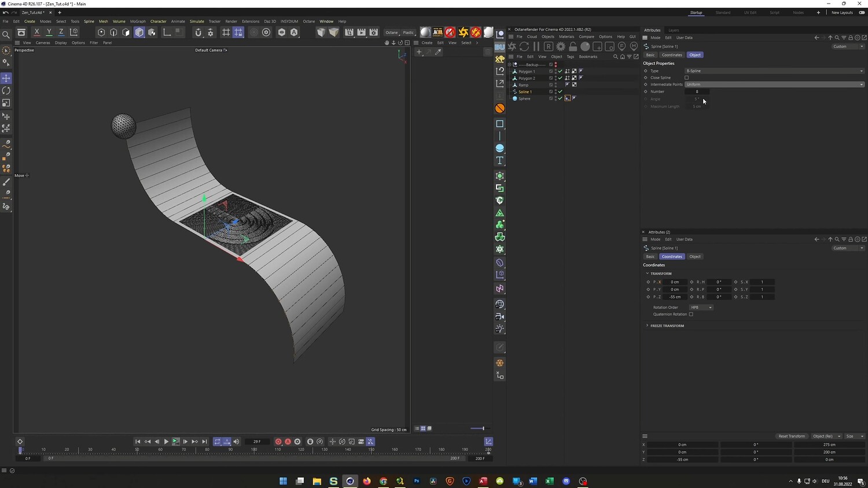Switch to the Layers tab

(x=674, y=30)
